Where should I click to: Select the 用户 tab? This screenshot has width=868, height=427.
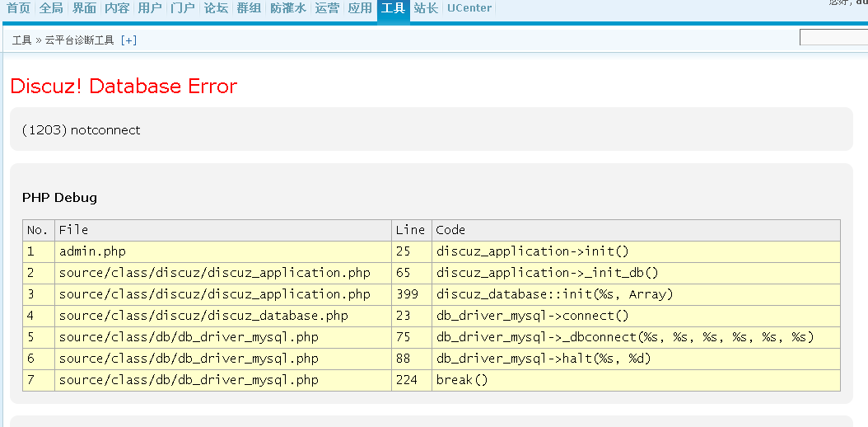149,8
